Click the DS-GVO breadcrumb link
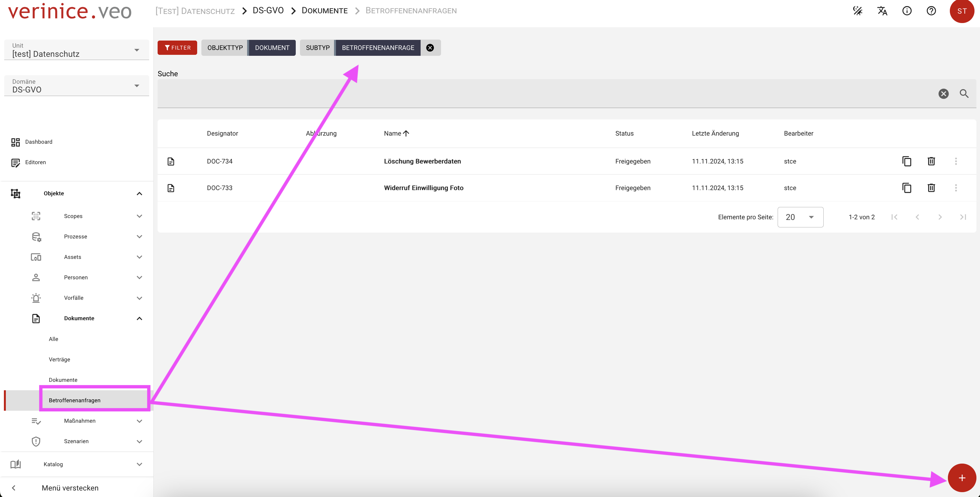 [268, 11]
